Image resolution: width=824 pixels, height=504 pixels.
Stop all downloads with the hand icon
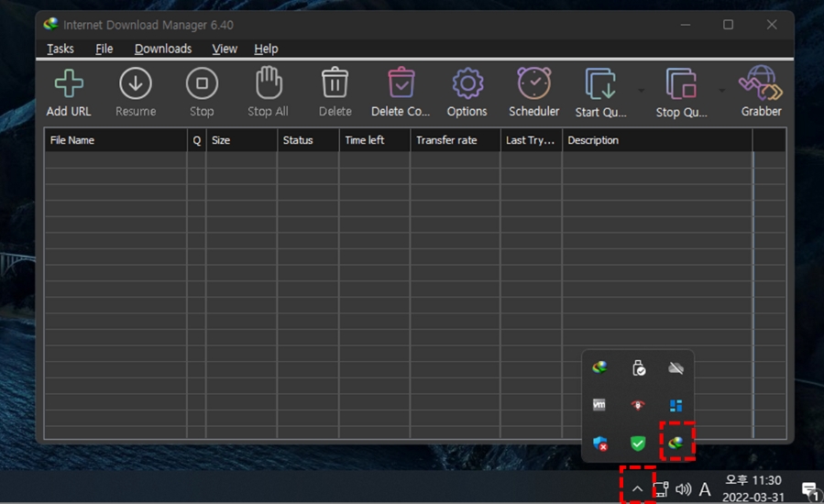(268, 92)
